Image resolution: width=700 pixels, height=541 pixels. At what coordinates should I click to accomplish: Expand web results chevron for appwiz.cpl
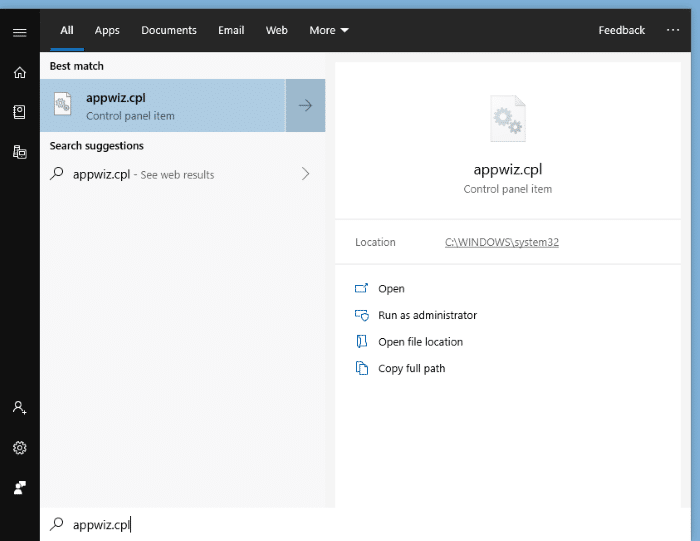tap(305, 174)
